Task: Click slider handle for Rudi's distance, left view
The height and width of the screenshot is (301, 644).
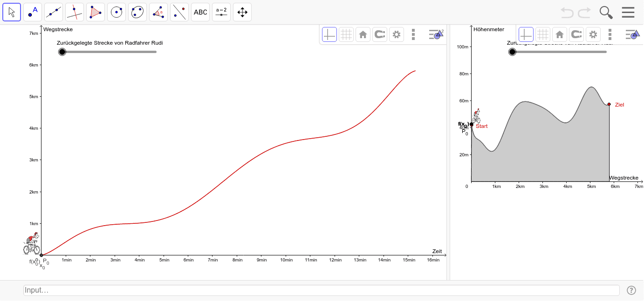Action: tap(62, 52)
